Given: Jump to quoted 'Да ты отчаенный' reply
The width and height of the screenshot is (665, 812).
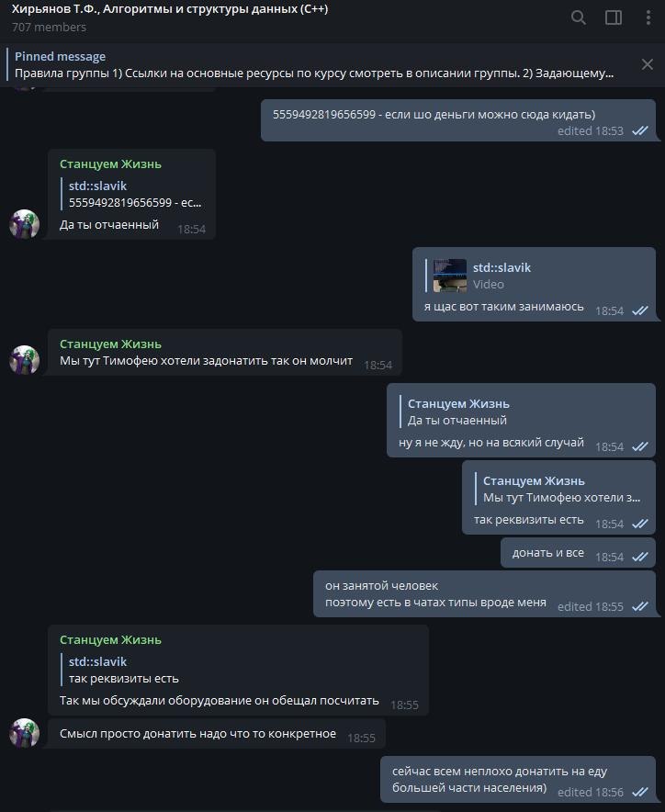Looking at the screenshot, I should pyautogui.click(x=456, y=412).
